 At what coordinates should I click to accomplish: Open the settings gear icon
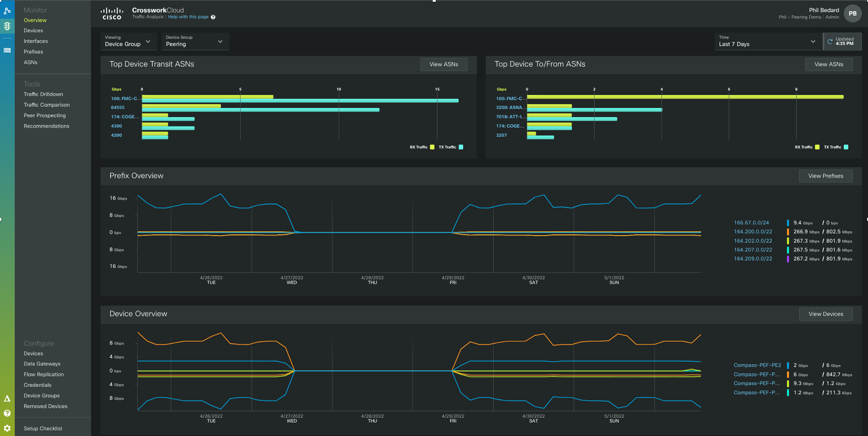7,429
